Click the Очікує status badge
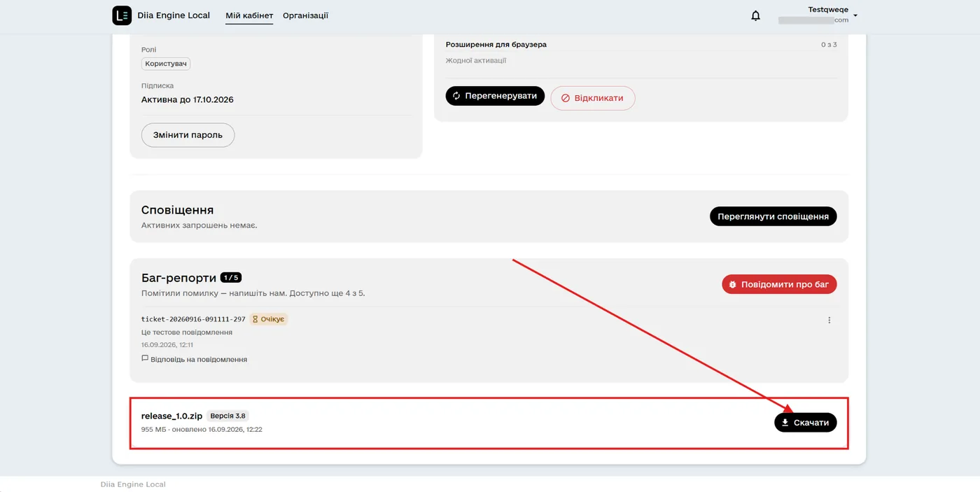The width and height of the screenshot is (980, 492). [269, 319]
